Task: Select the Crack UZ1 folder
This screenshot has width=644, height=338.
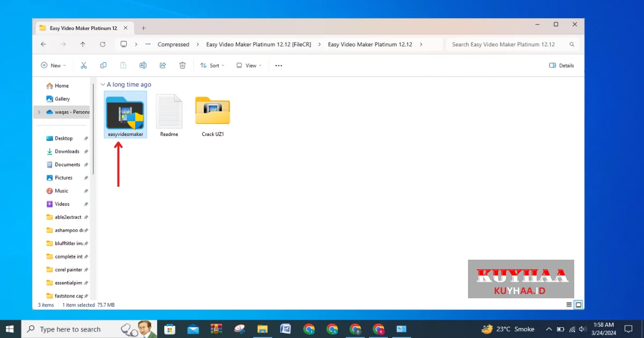Action: [213, 115]
